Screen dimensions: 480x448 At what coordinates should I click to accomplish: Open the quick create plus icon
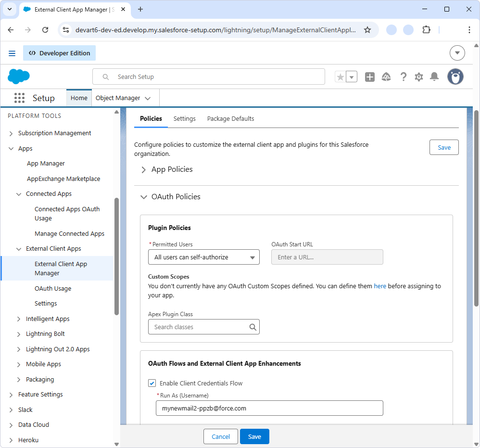point(369,77)
